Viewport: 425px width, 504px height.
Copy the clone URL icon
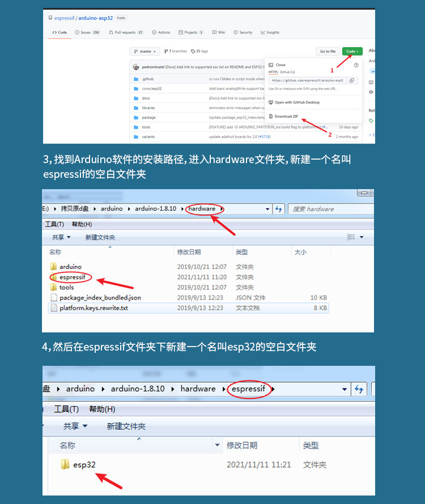[352, 80]
